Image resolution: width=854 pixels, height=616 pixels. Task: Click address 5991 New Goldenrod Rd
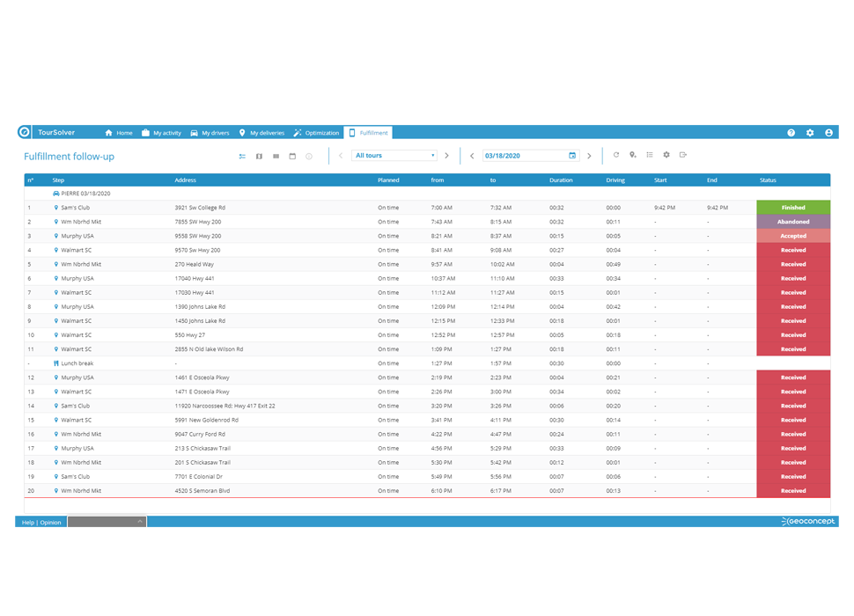click(x=206, y=420)
